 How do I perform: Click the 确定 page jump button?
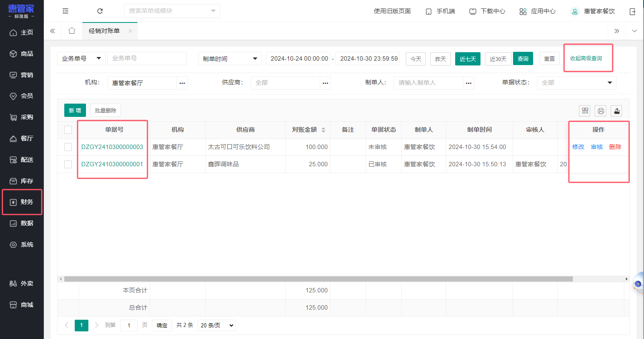tap(162, 325)
